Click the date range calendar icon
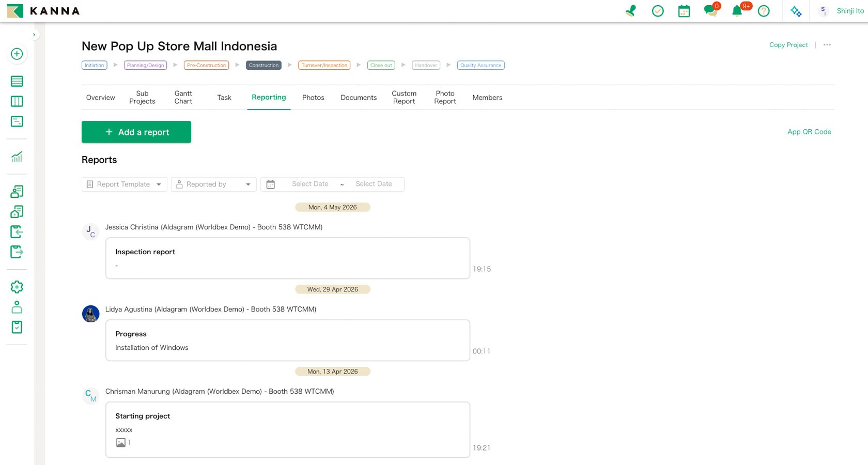 tap(270, 184)
